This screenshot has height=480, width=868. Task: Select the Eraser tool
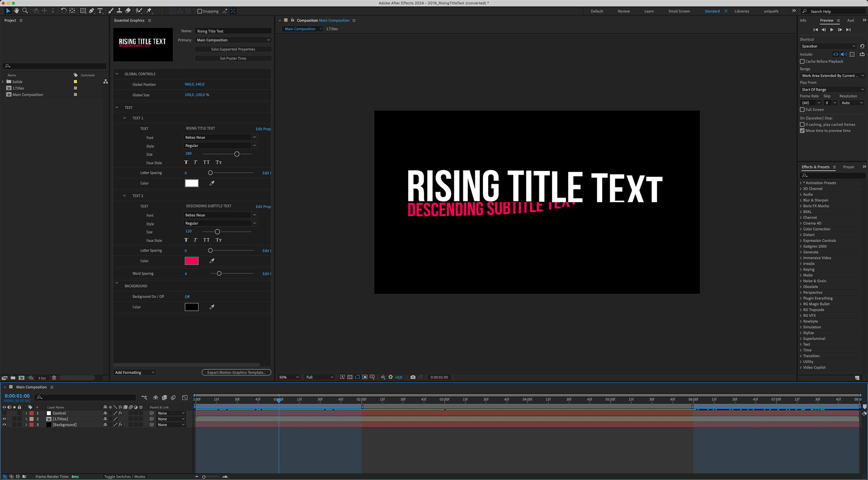pos(128,10)
